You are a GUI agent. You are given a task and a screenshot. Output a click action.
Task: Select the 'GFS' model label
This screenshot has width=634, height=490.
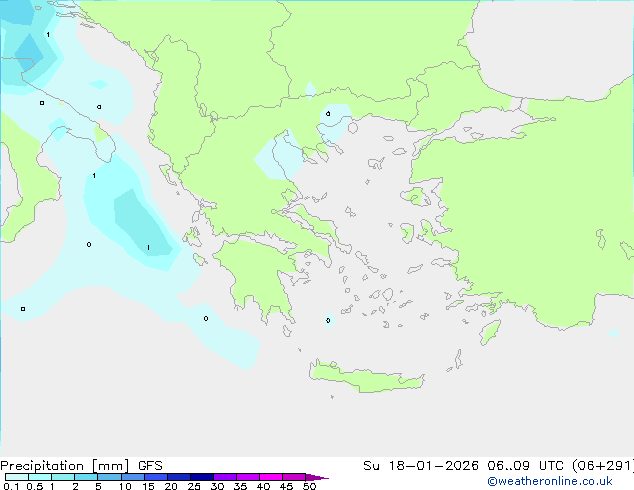(150, 466)
